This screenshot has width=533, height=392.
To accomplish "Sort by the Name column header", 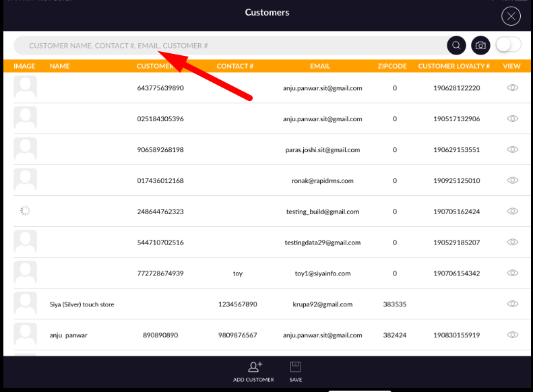I will 60,66.
